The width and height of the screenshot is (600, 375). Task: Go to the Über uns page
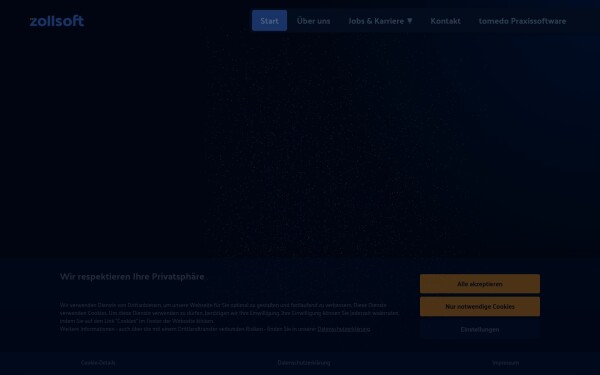pyautogui.click(x=313, y=21)
